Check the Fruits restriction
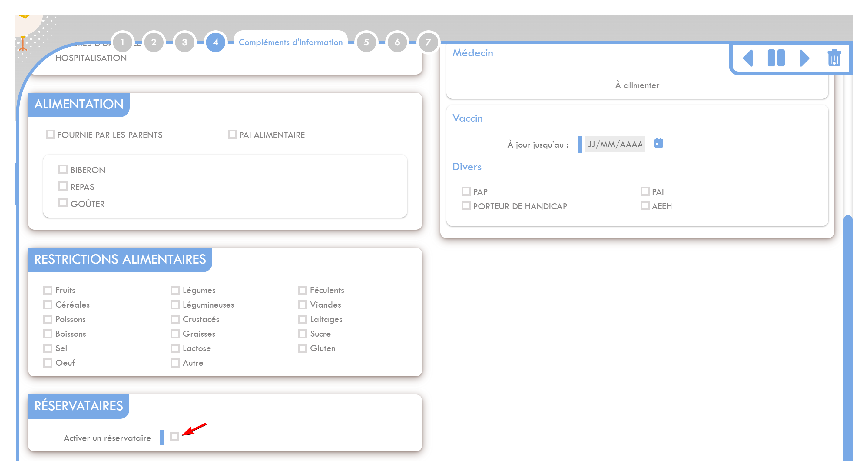868x476 pixels. pos(48,290)
